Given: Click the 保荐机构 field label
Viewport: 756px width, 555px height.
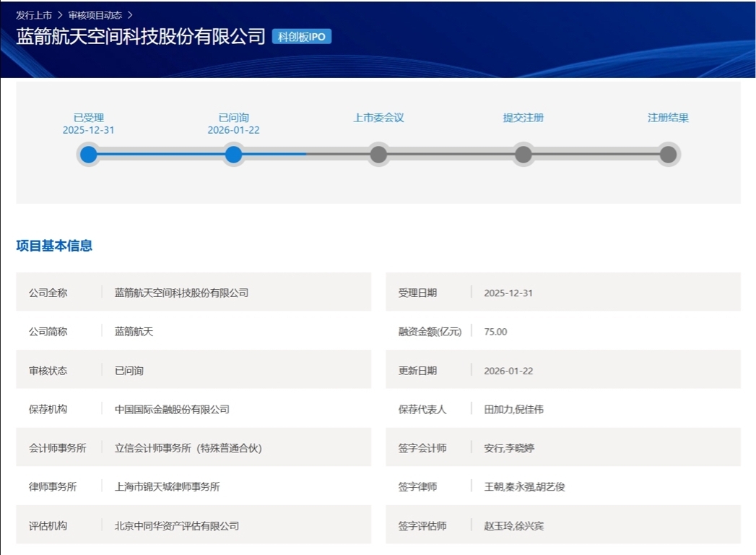Looking at the screenshot, I should (x=48, y=409).
